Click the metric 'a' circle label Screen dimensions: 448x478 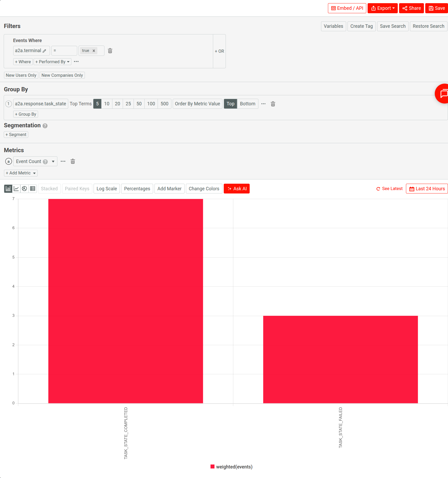9,161
